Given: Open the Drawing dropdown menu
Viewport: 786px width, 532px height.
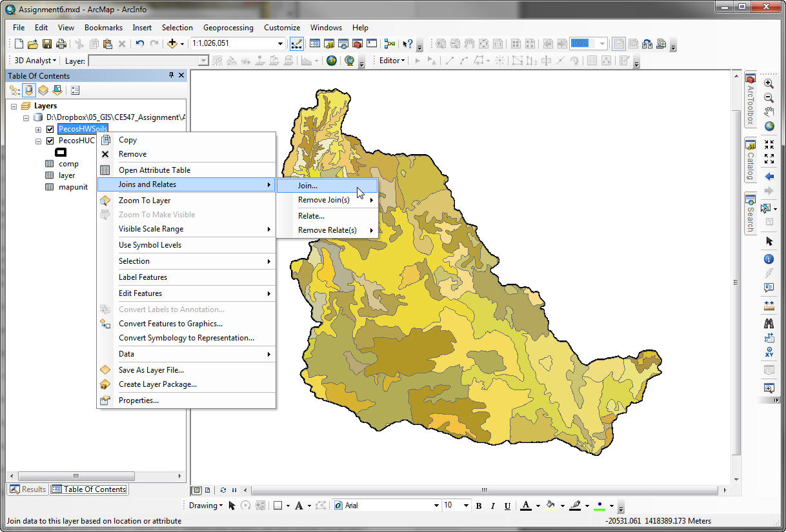Looking at the screenshot, I should coord(206,506).
